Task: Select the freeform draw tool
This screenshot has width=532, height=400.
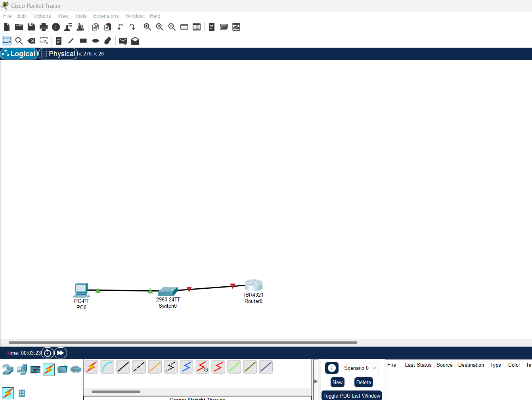Action: pyautogui.click(x=108, y=41)
